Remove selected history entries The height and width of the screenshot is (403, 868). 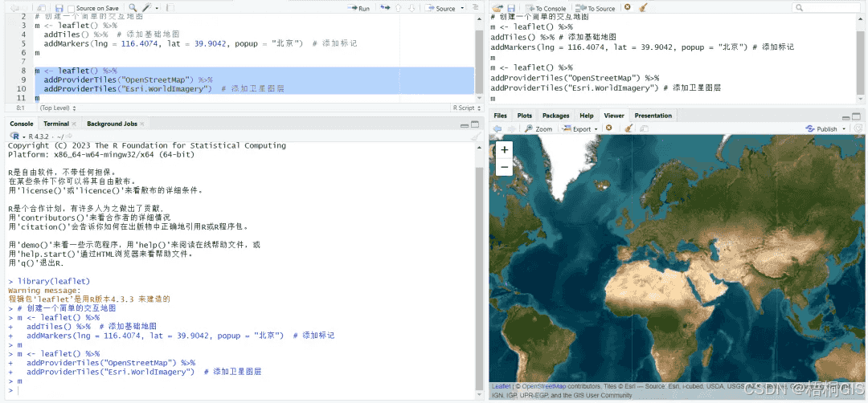[627, 8]
